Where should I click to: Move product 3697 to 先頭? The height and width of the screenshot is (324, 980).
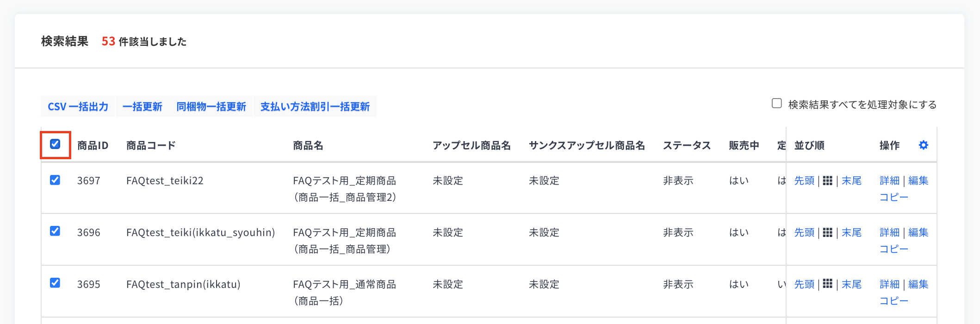tap(804, 181)
